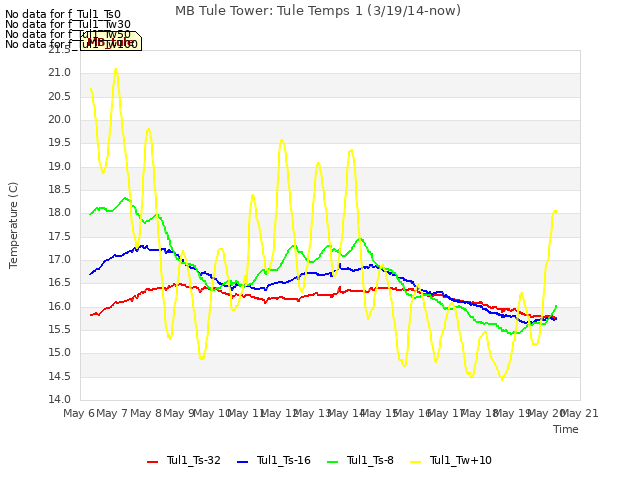Image resolution: width=640 pixels, height=480 pixels.
Task: Click the MB_tule tooltip box
Action: 111,41
